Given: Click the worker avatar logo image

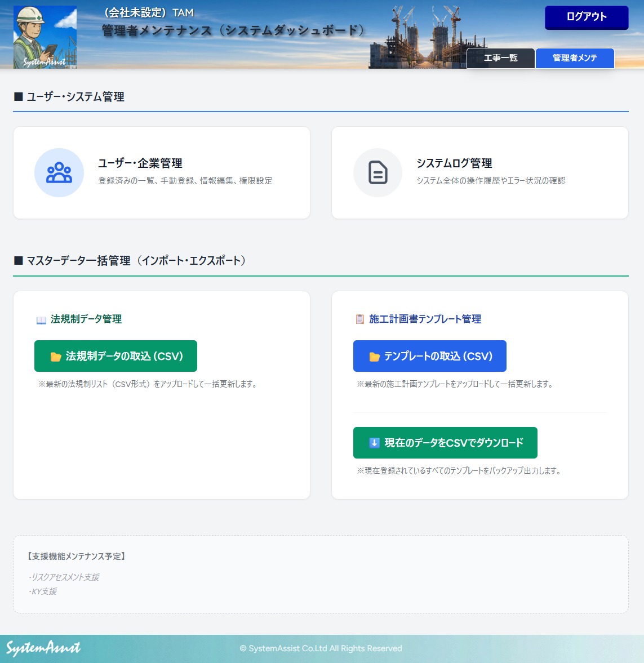Looking at the screenshot, I should (45, 37).
